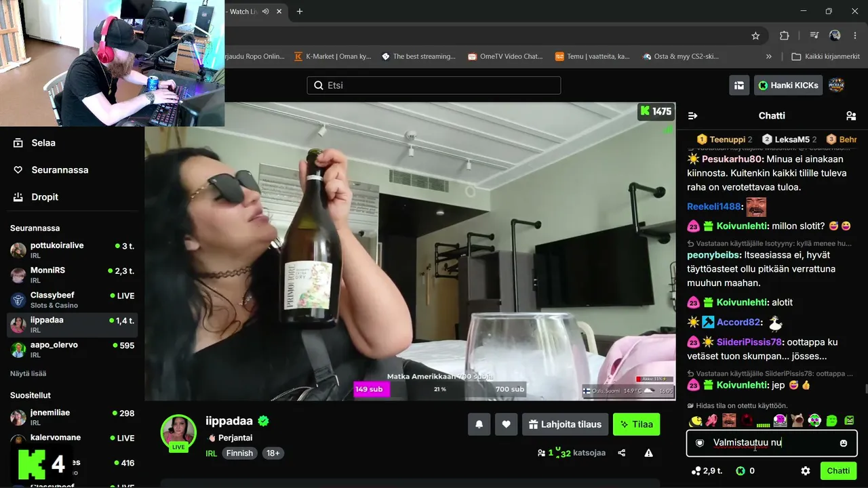Open Pesukarhu80 username in chat
The image size is (868, 488).
pyautogui.click(x=733, y=159)
